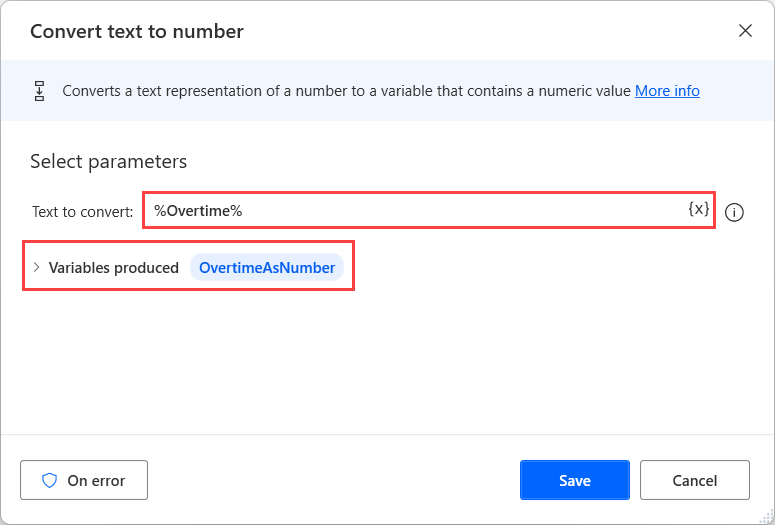Click the info icon beside Text to convert
775x525 pixels.
[x=734, y=212]
